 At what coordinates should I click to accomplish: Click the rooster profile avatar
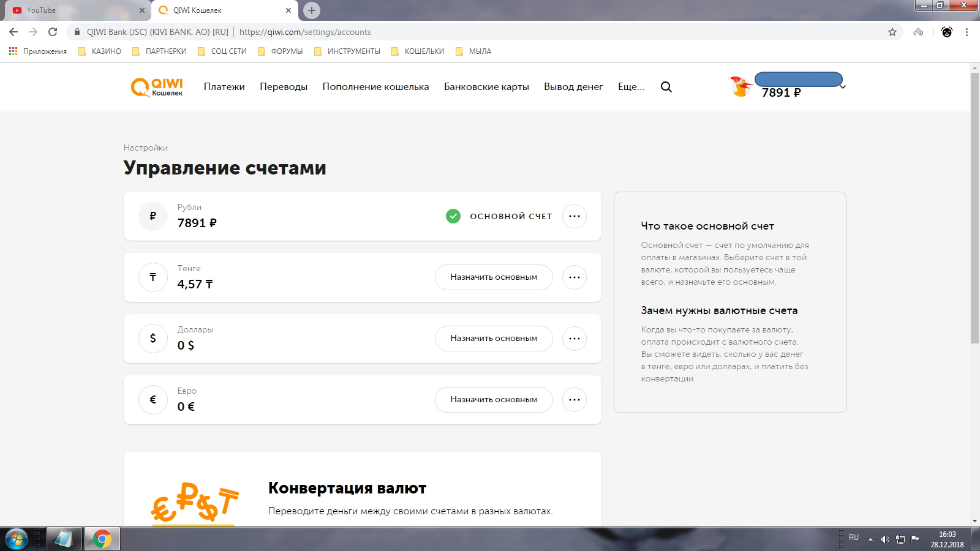(x=741, y=87)
